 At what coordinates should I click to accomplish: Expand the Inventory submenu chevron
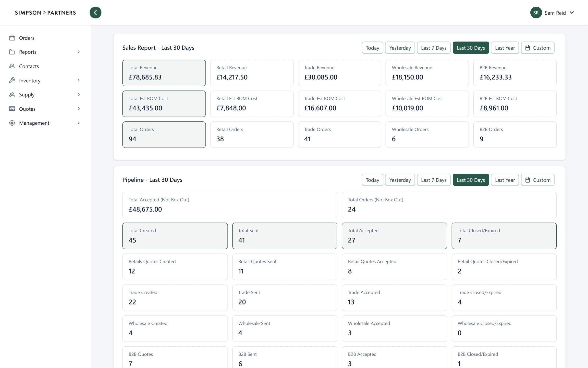(x=79, y=80)
